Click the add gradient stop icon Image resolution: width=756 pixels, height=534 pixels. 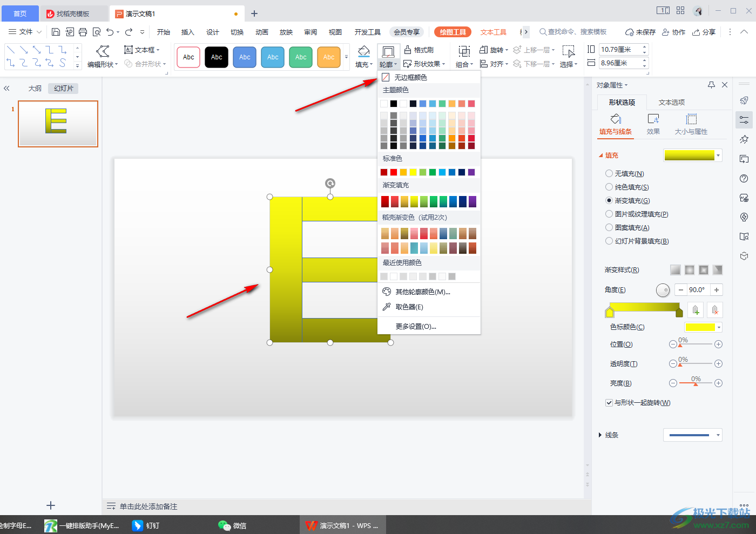(x=696, y=310)
